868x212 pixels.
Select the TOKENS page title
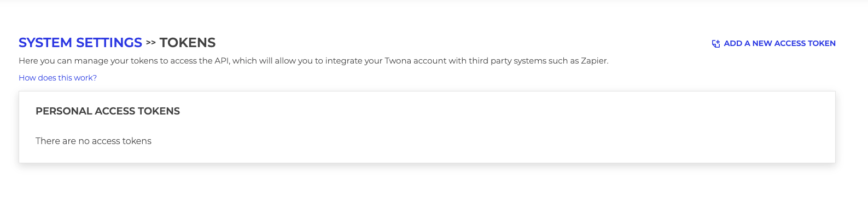pos(188,43)
